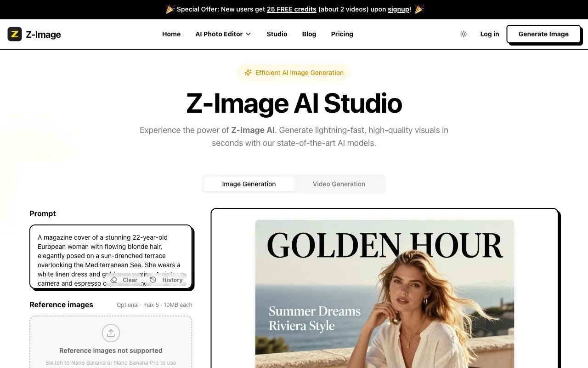Expand the AI Photo Editor dropdown
The image size is (588, 368).
tap(223, 34)
